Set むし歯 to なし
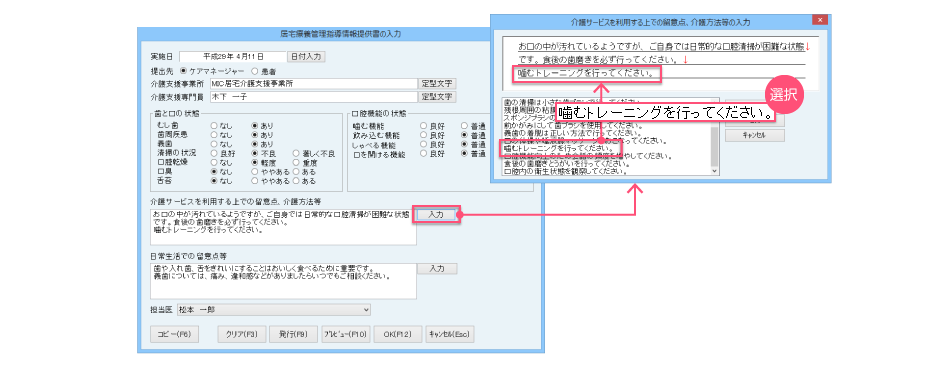 tap(214, 126)
